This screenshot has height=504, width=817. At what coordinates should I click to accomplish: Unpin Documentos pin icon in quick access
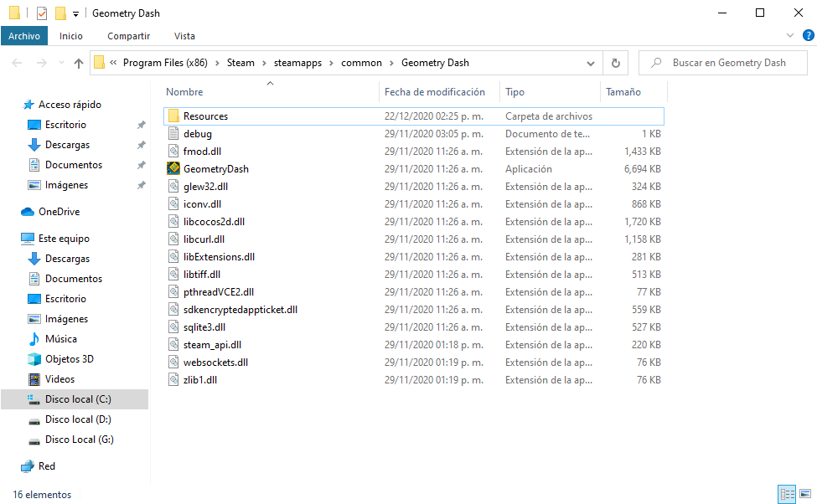click(x=142, y=165)
